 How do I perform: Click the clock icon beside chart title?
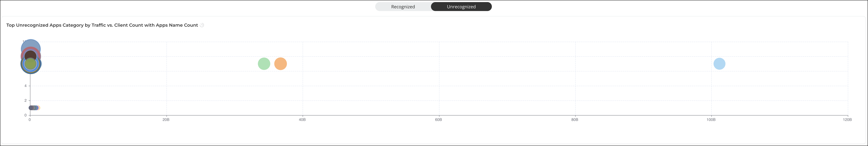[202, 25]
